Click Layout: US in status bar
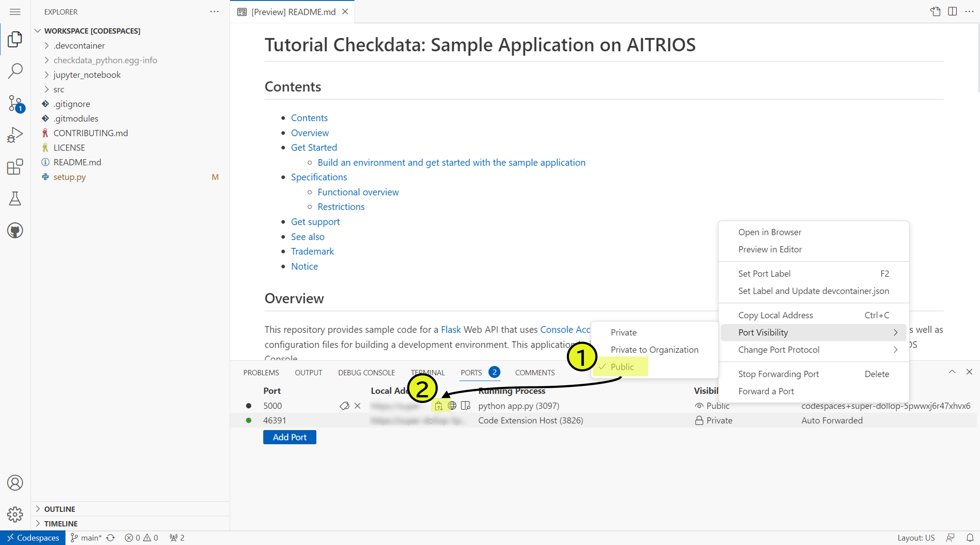Viewport: 980px width, 545px height. [916, 538]
